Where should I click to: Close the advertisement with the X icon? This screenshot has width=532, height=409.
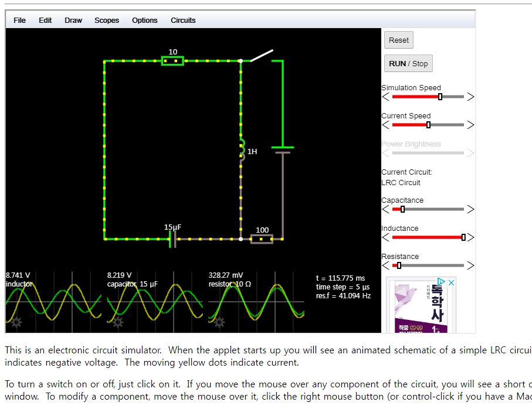click(x=451, y=282)
